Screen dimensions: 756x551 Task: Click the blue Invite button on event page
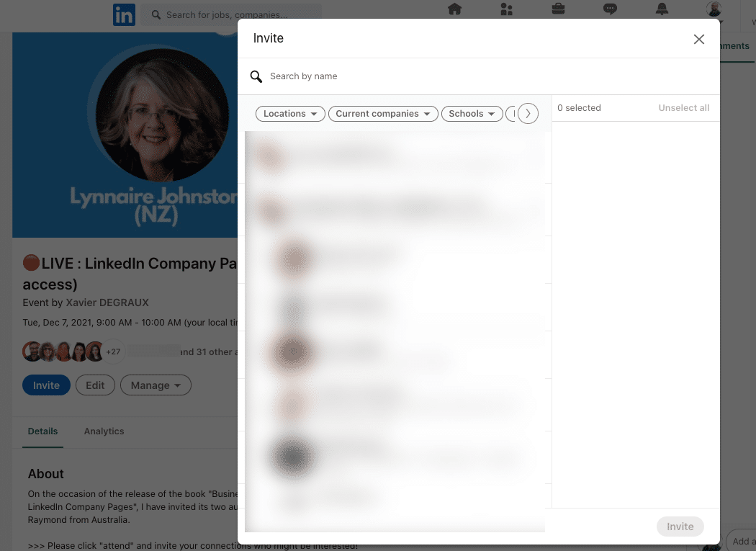46,385
